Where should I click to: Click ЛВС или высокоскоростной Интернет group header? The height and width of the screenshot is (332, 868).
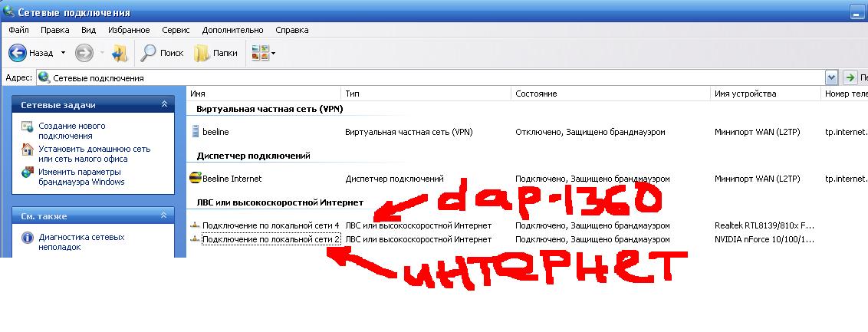(x=280, y=202)
